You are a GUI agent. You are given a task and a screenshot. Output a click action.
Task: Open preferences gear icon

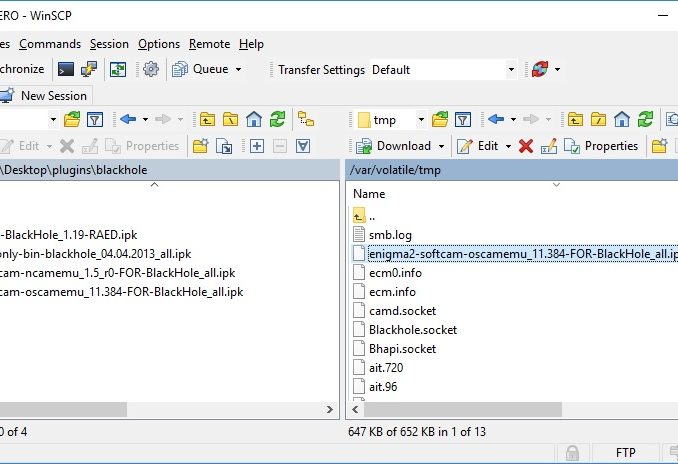(151, 69)
